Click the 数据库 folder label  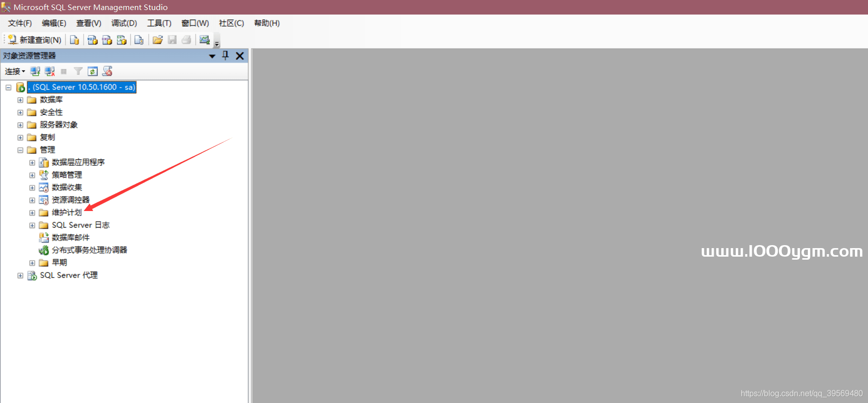[51, 100]
